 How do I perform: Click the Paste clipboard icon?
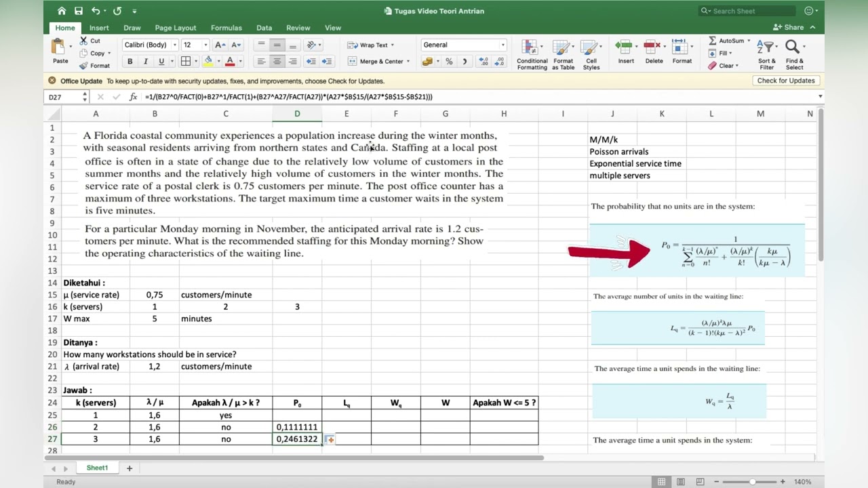coord(59,47)
